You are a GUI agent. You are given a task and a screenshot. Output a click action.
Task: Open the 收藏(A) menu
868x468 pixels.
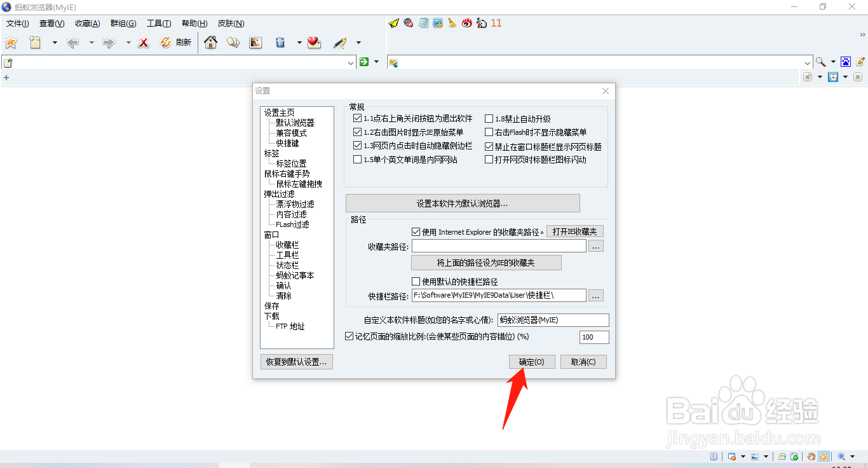[88, 24]
